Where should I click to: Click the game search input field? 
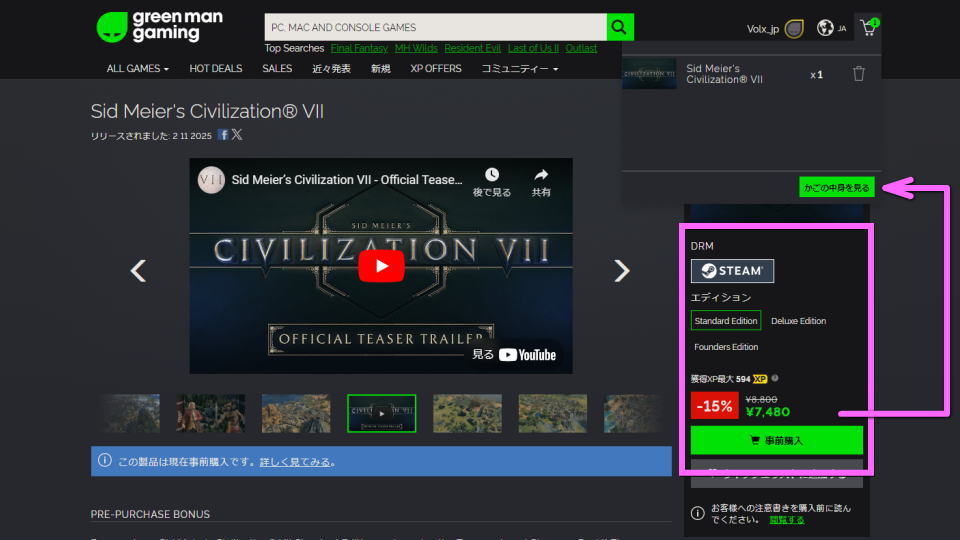point(435,27)
